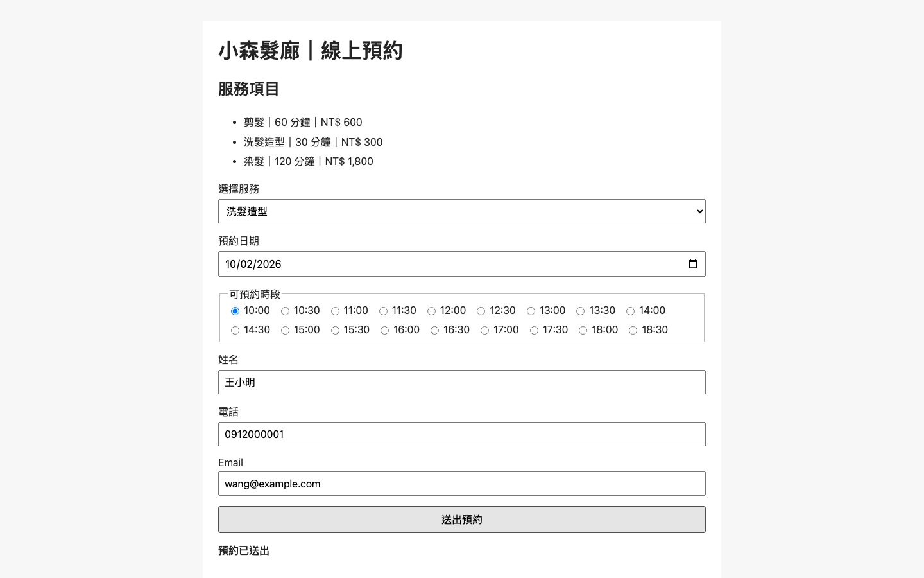Select the 12:00 time slot
This screenshot has width=924, height=578.
[431, 311]
